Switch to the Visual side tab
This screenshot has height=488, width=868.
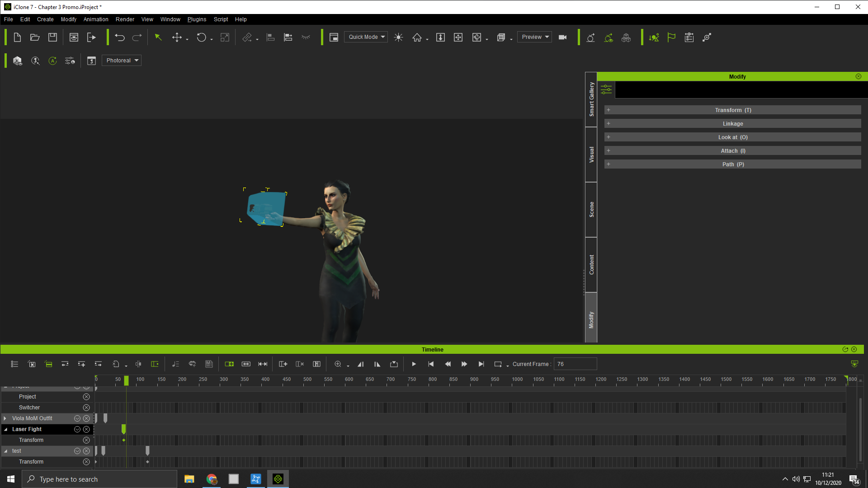pyautogui.click(x=591, y=155)
